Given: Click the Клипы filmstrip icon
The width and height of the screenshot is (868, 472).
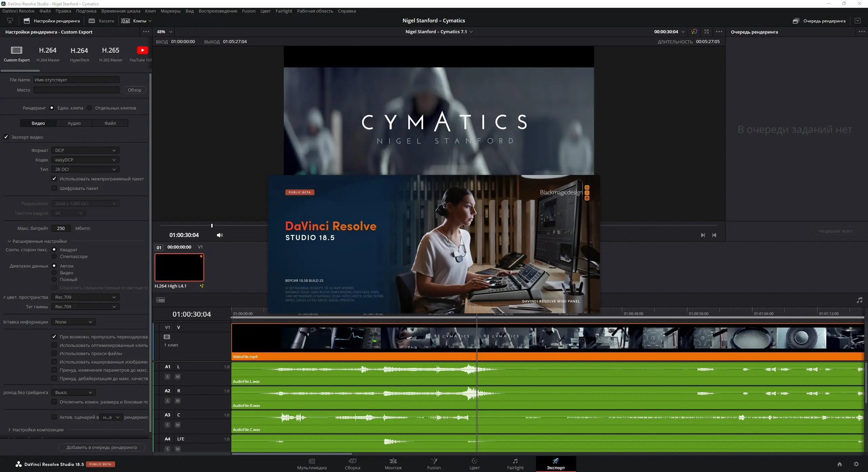Looking at the screenshot, I should coord(125,21).
